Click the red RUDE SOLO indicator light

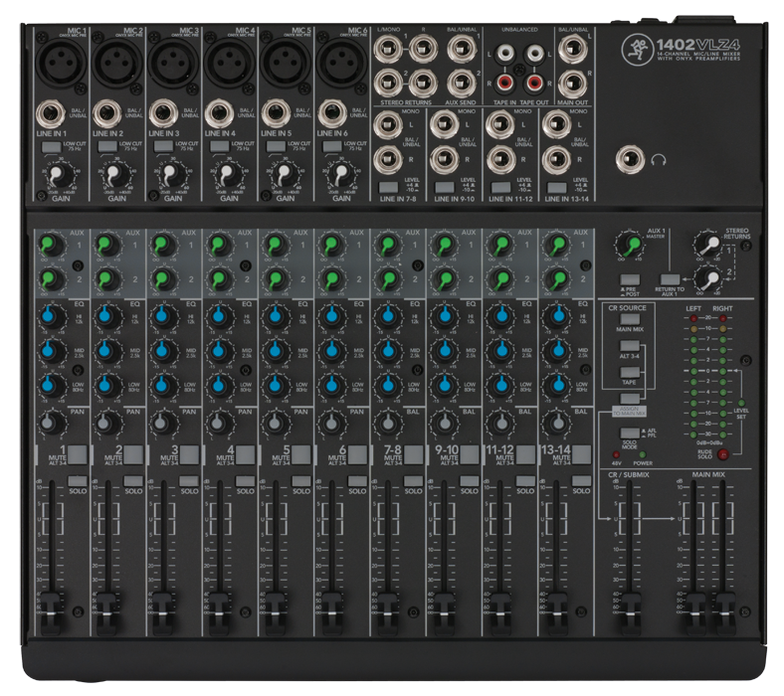722,454
